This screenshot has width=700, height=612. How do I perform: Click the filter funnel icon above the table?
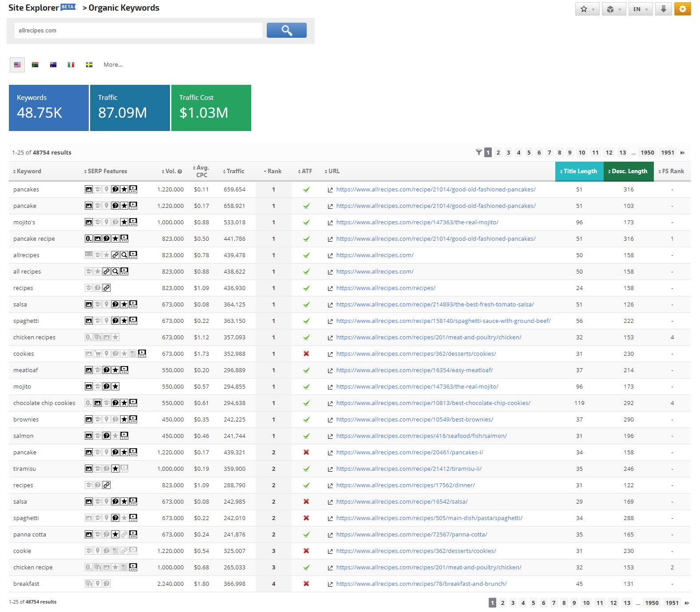click(x=479, y=152)
